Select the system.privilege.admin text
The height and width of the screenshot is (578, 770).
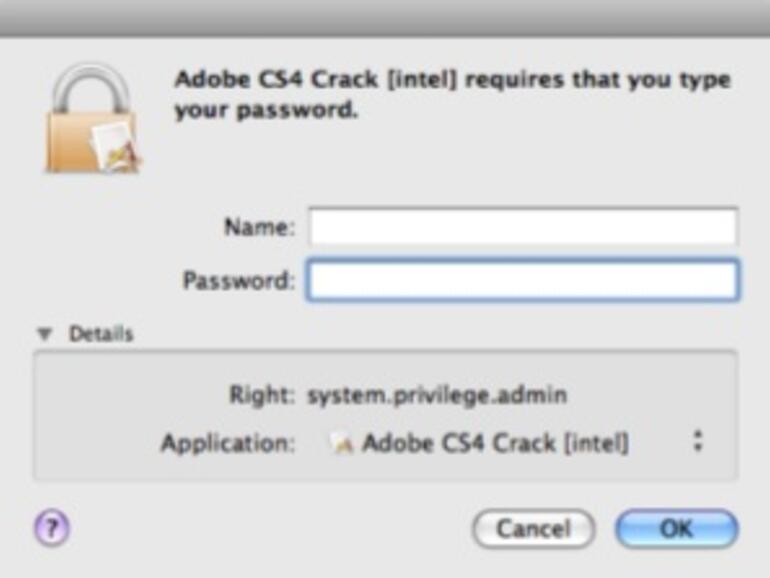point(437,395)
